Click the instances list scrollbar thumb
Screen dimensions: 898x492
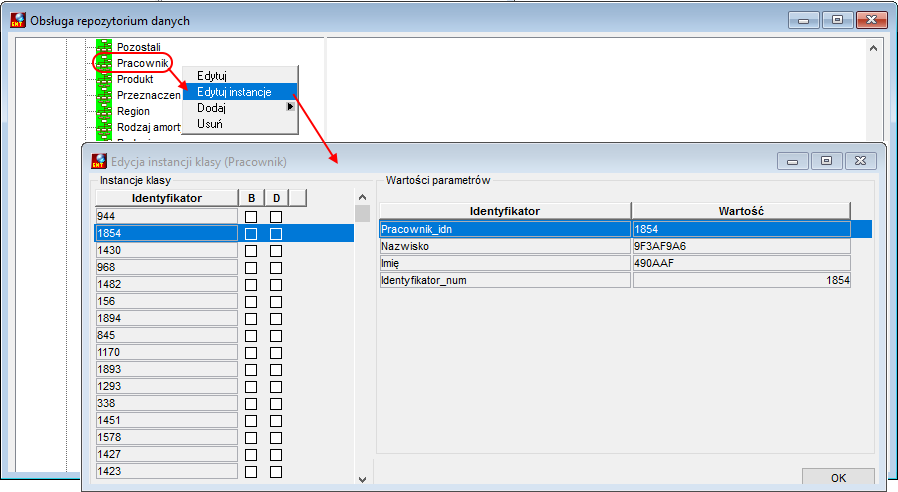point(362,214)
